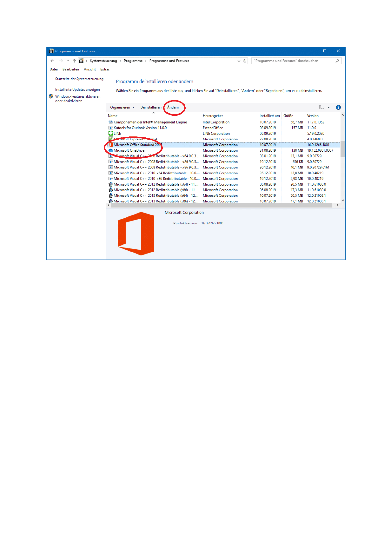The width and height of the screenshot is (392, 555).
Task: Expand the address bar history dropdown
Action: [239, 61]
